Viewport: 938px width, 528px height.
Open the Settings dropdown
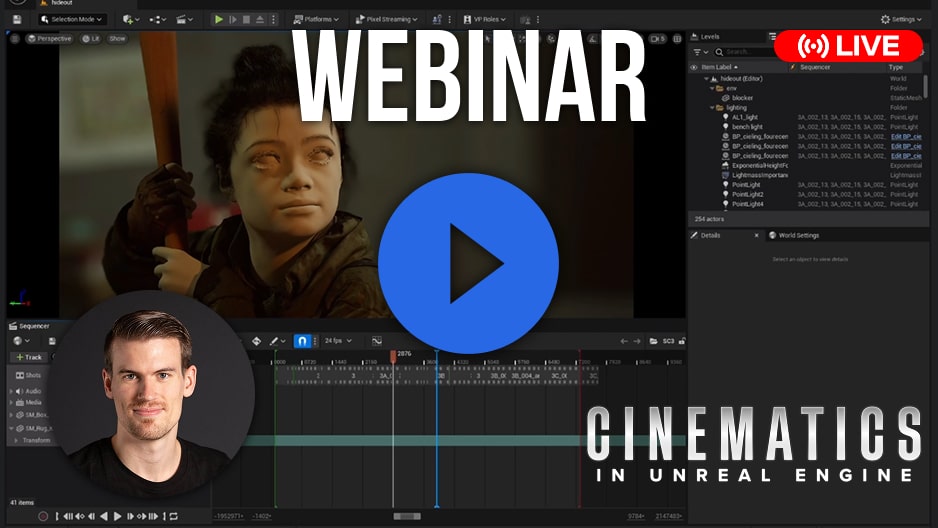(900, 20)
